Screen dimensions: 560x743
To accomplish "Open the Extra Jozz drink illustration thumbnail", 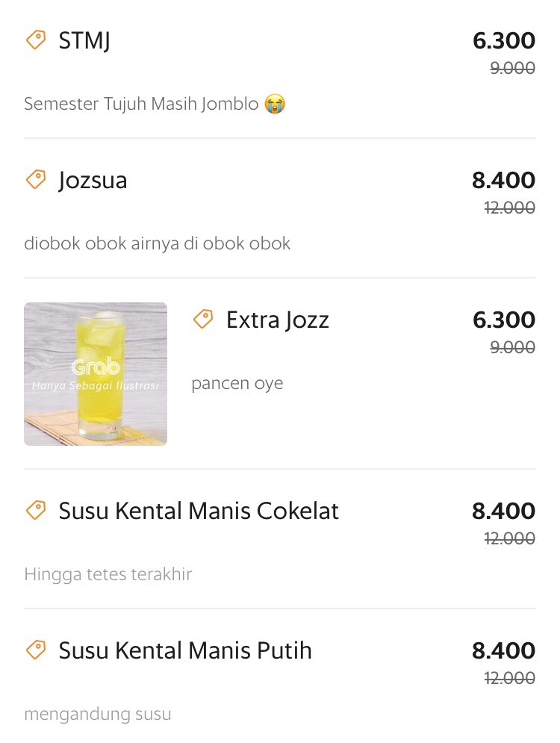I will [96, 374].
